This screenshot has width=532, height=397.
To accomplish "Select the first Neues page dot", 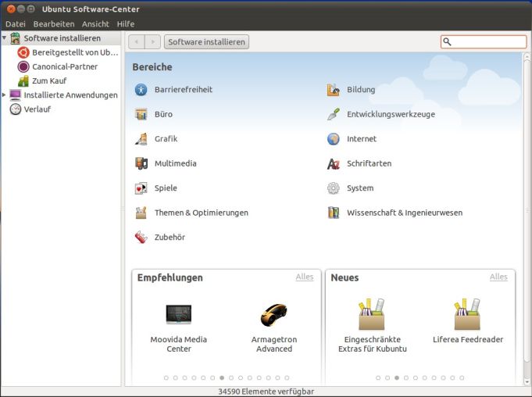I will click(x=378, y=377).
